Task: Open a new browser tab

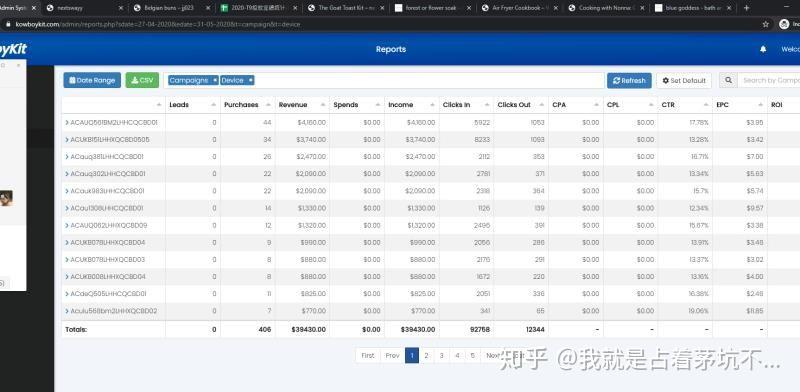Action: [746, 8]
